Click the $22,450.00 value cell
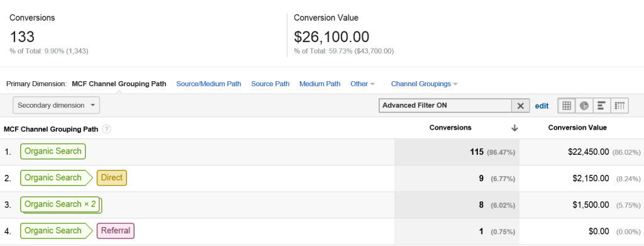This screenshot has width=644, height=246. coord(589,152)
